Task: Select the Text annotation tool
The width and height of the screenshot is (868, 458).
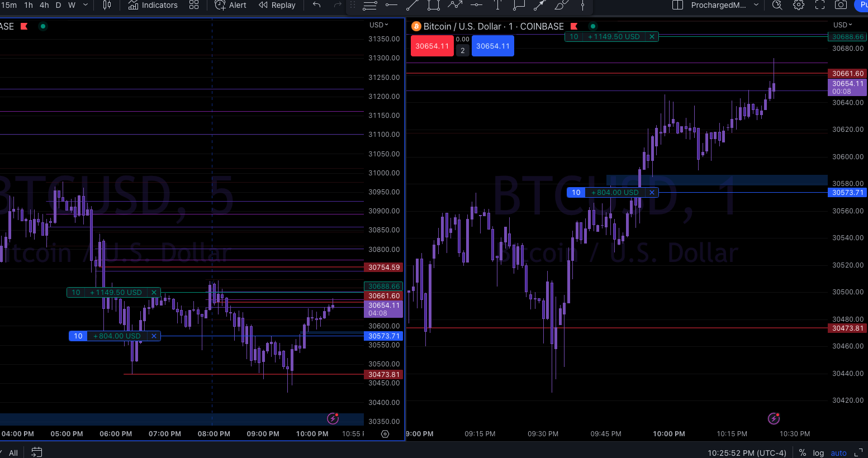Action: tap(497, 5)
